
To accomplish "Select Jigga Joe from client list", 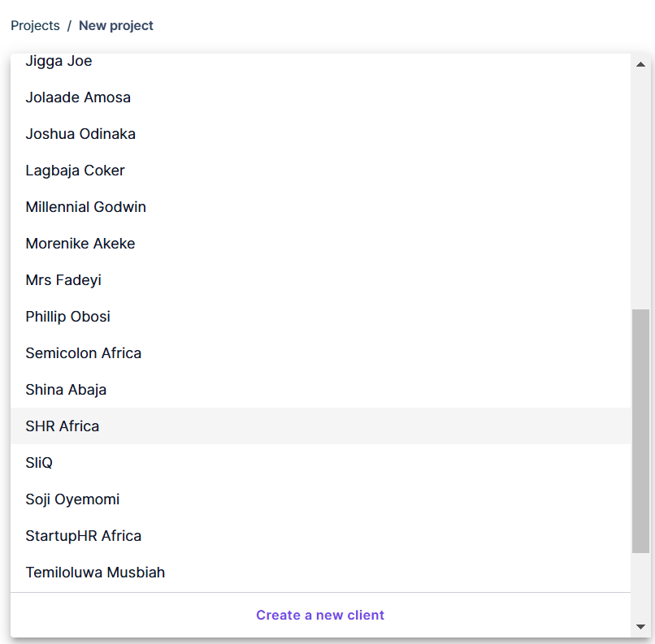I will click(x=320, y=61).
